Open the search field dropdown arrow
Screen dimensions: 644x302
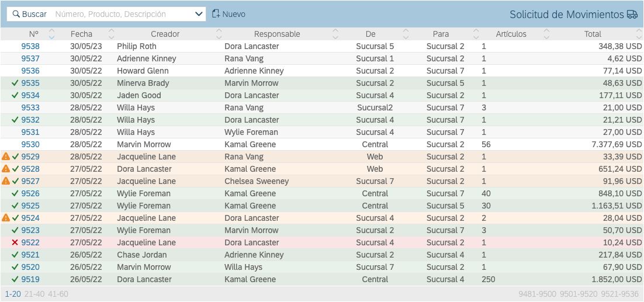click(x=198, y=14)
